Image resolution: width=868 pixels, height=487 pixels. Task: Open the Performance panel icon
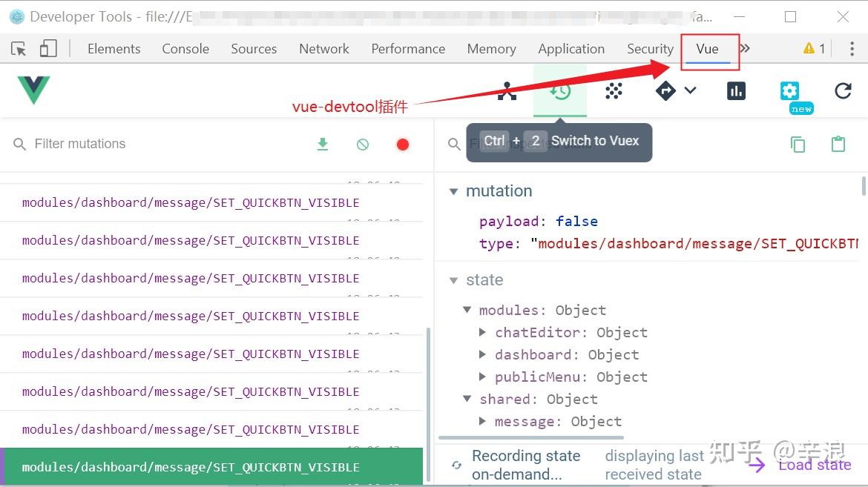point(736,90)
